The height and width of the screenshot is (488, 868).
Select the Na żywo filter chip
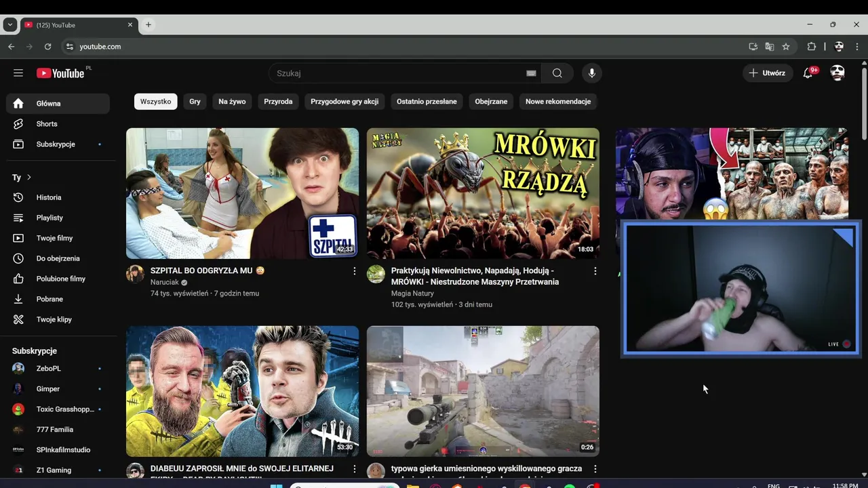tap(232, 102)
